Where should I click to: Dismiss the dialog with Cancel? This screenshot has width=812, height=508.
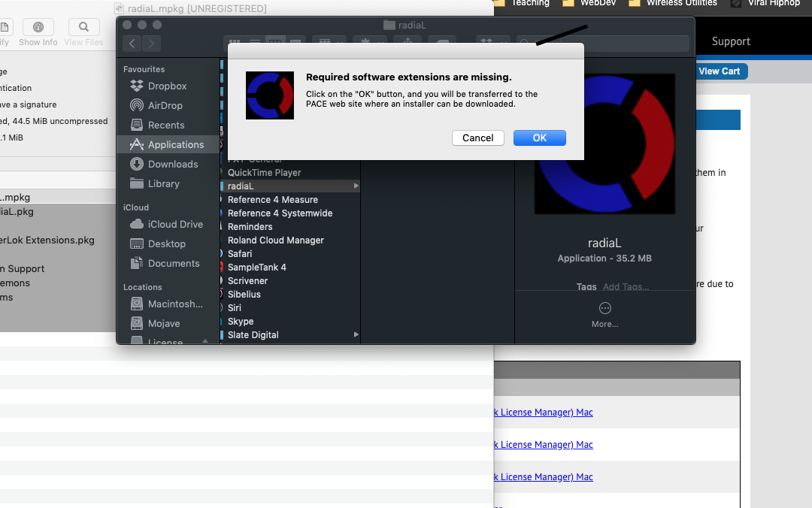point(477,138)
